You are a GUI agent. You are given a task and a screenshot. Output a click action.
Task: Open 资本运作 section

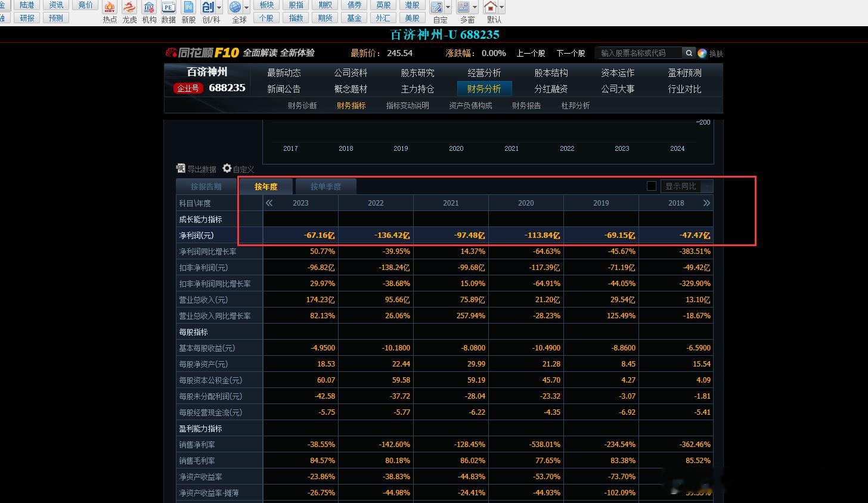click(x=618, y=73)
